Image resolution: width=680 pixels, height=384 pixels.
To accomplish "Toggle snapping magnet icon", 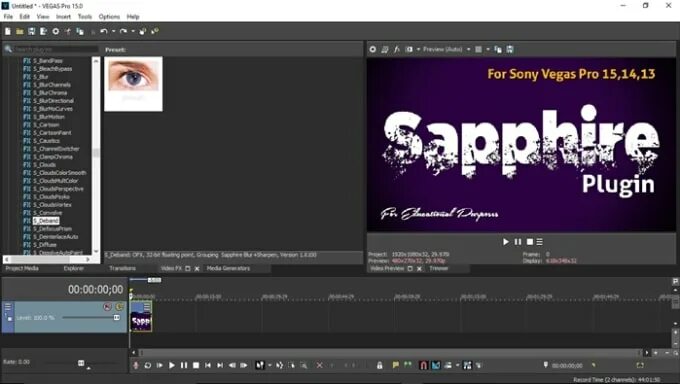I will (x=424, y=365).
